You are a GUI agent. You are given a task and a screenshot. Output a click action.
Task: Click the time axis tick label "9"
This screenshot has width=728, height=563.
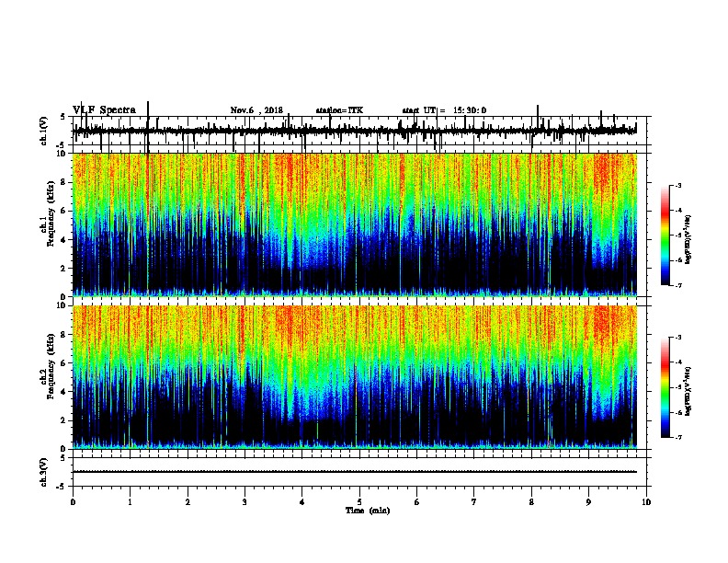click(588, 502)
